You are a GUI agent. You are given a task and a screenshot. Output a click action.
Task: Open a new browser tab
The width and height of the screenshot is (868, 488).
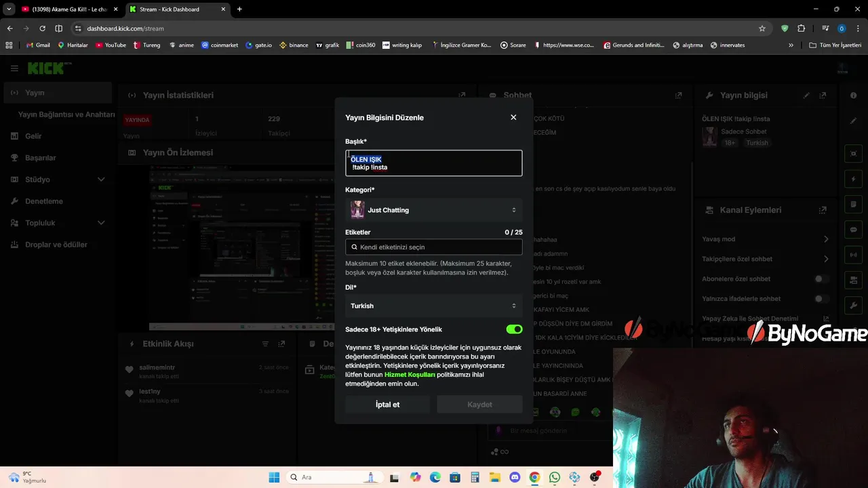point(239,9)
